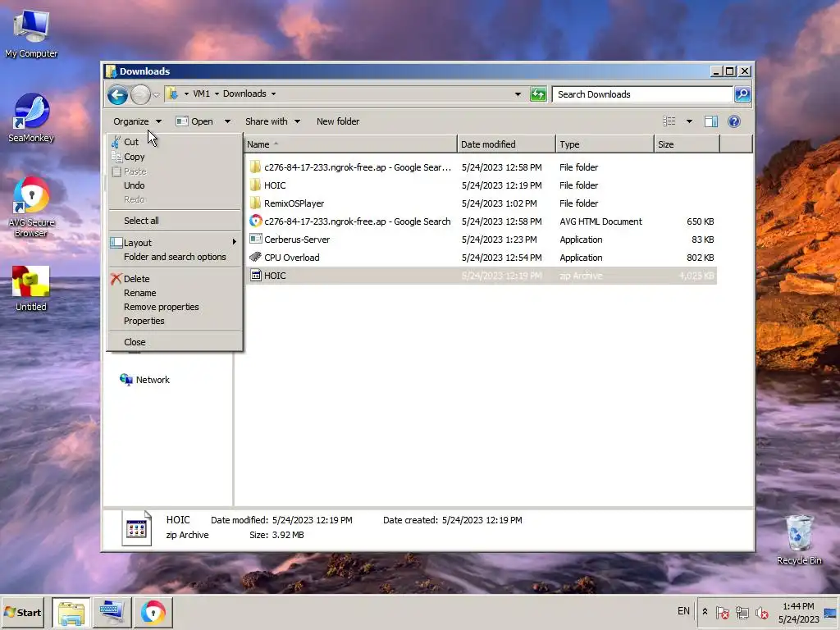Choose Select all menu entry

coord(175,221)
